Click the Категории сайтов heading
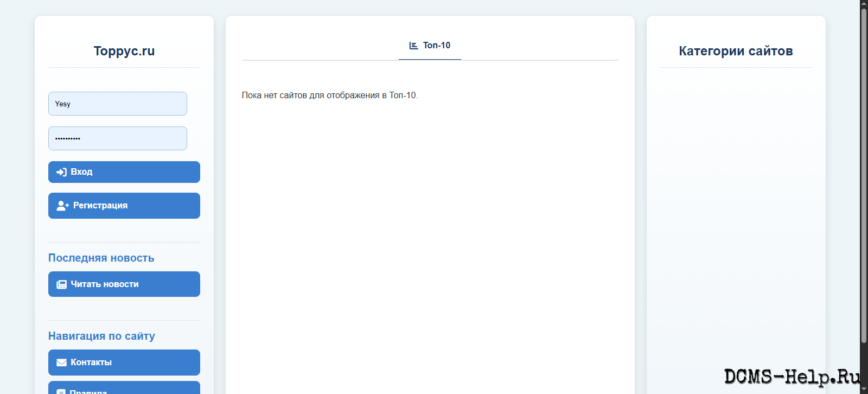Screen dimensions: 868x394 pyautogui.click(x=736, y=51)
